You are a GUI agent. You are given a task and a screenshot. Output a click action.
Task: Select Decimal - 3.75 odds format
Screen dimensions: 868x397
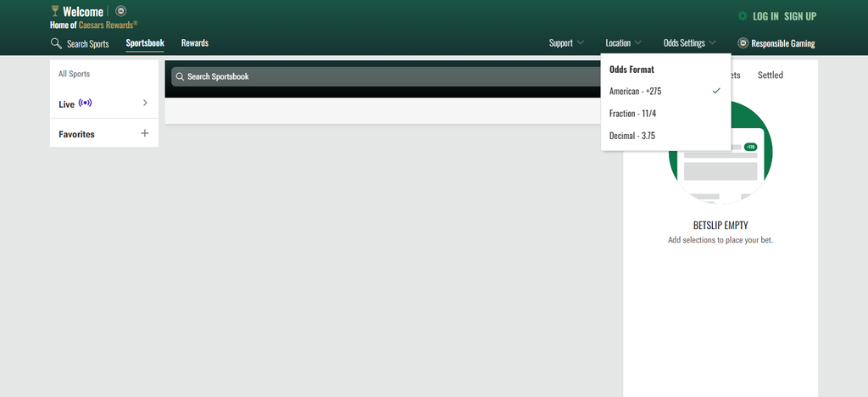tap(665, 136)
